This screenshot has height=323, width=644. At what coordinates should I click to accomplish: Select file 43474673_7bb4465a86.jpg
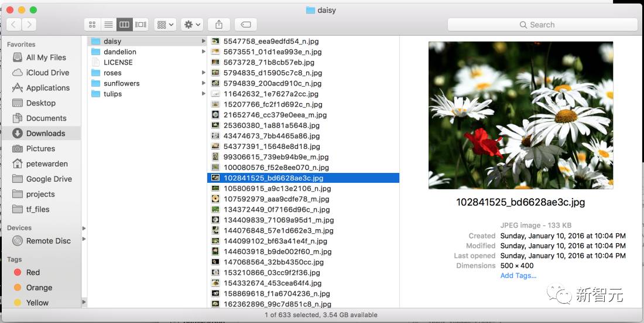click(x=303, y=136)
